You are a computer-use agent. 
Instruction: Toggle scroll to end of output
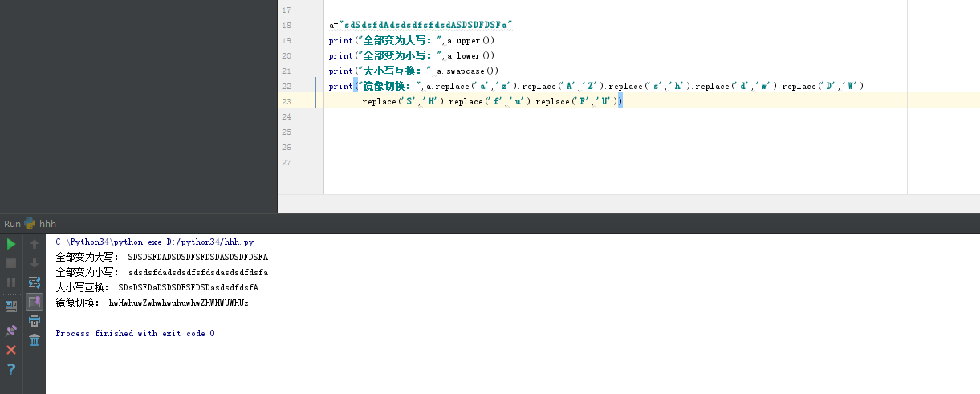35,302
